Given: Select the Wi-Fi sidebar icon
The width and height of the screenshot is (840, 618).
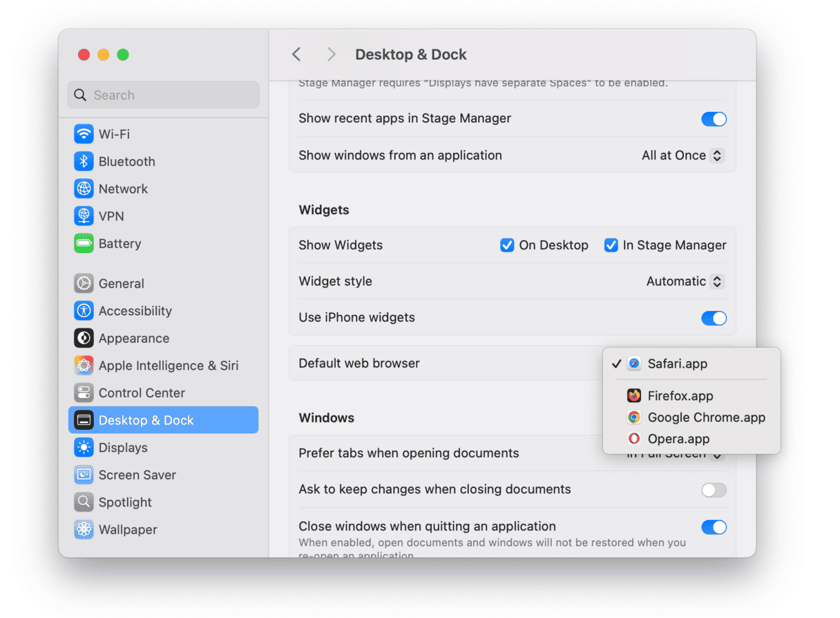Looking at the screenshot, I should coord(83,133).
